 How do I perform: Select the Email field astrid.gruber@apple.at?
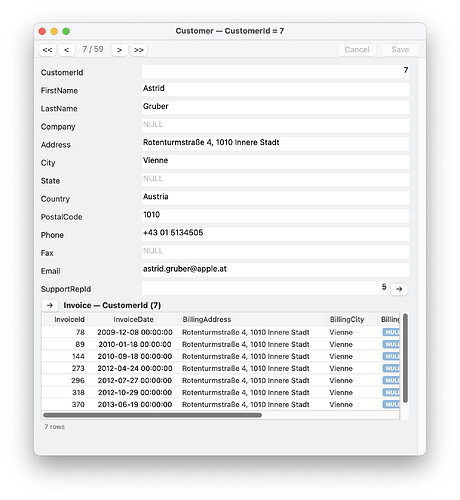click(x=276, y=270)
